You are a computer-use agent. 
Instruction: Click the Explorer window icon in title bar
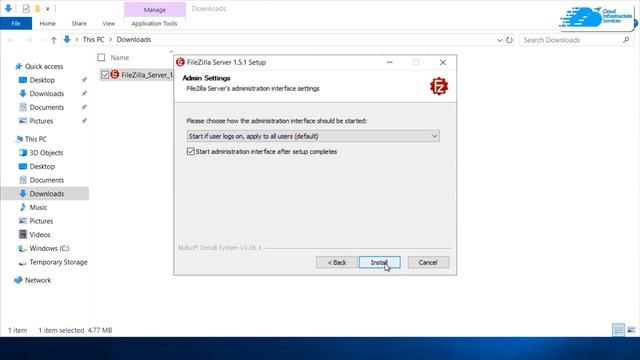pos(8,9)
